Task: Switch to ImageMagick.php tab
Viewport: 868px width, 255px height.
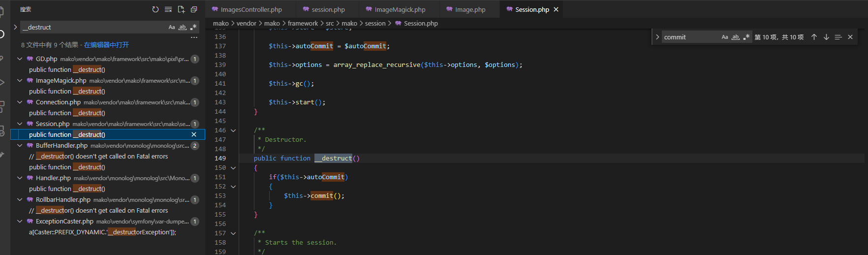Action: click(400, 9)
